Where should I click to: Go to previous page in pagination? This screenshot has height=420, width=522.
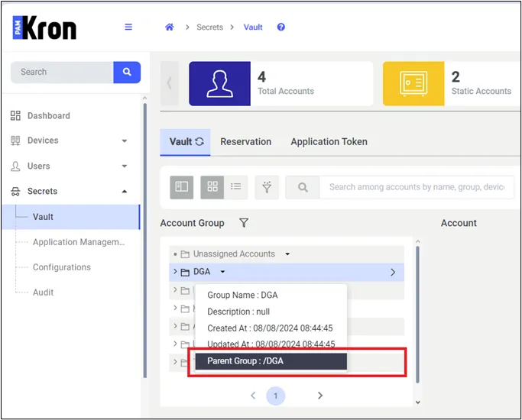point(253,396)
